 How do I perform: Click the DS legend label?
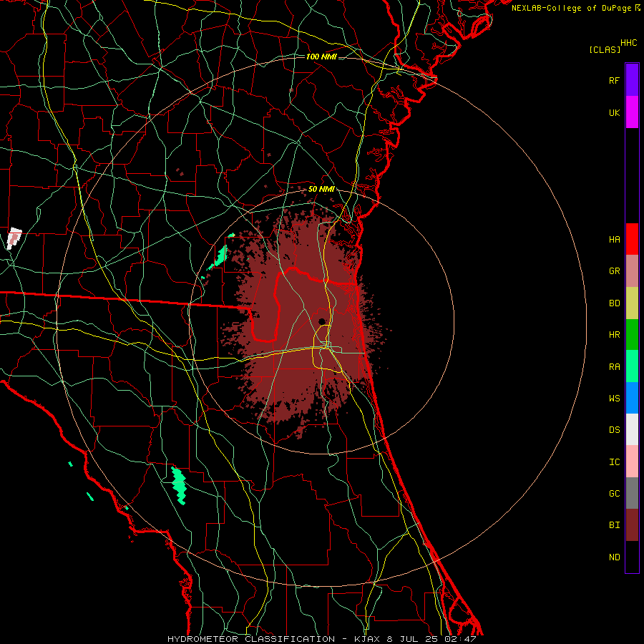coord(614,429)
